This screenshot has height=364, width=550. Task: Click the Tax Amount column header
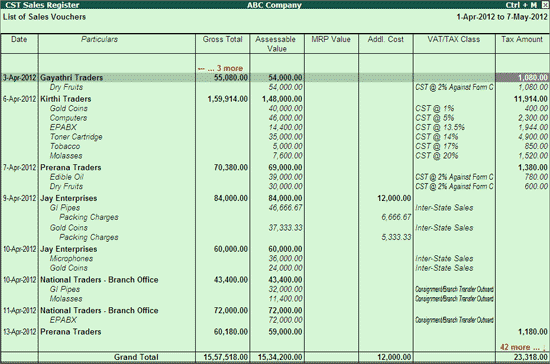click(x=522, y=39)
